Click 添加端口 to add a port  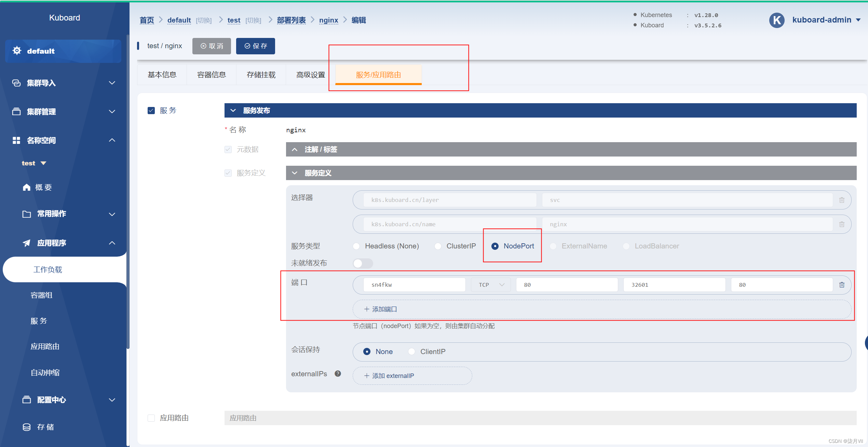[x=380, y=309]
